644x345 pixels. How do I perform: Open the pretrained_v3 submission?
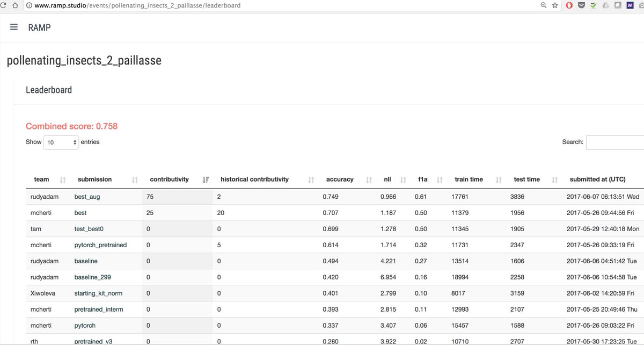93,341
